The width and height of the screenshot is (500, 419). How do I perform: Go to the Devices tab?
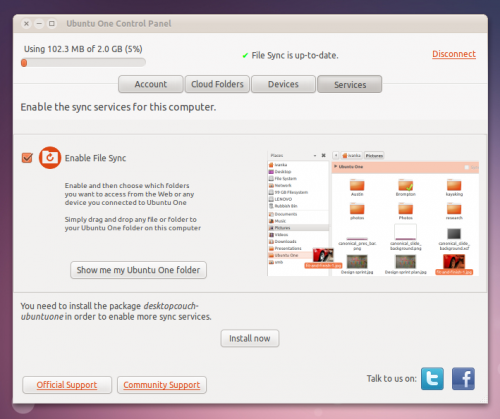pos(283,84)
